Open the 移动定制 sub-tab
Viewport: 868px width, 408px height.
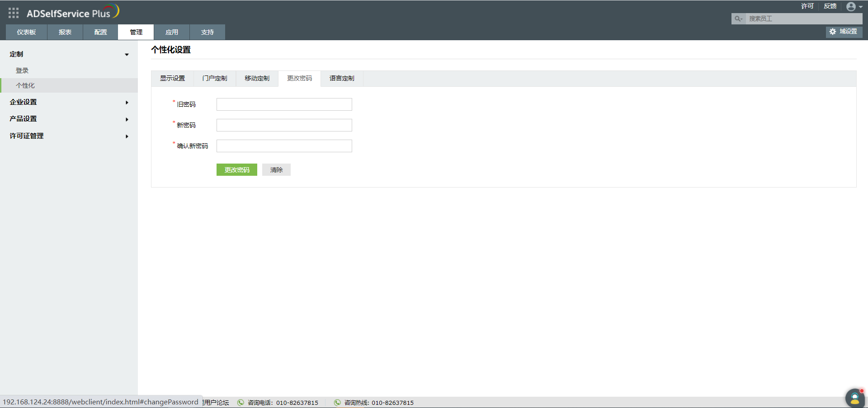[x=257, y=79]
